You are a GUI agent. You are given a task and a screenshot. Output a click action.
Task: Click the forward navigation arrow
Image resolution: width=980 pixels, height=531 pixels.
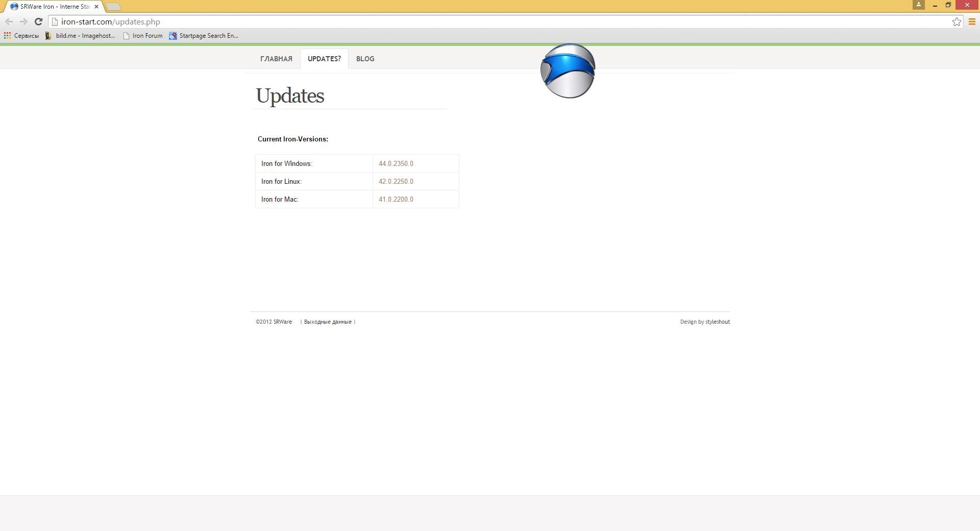(23, 21)
